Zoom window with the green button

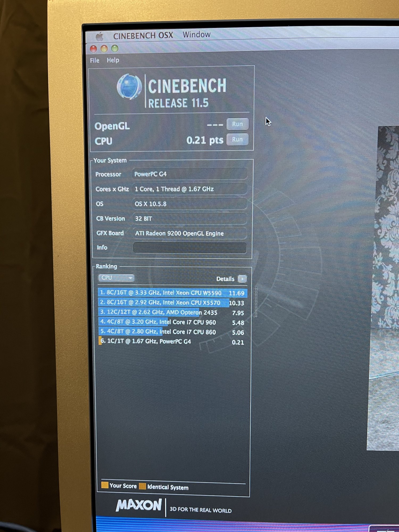(x=115, y=48)
